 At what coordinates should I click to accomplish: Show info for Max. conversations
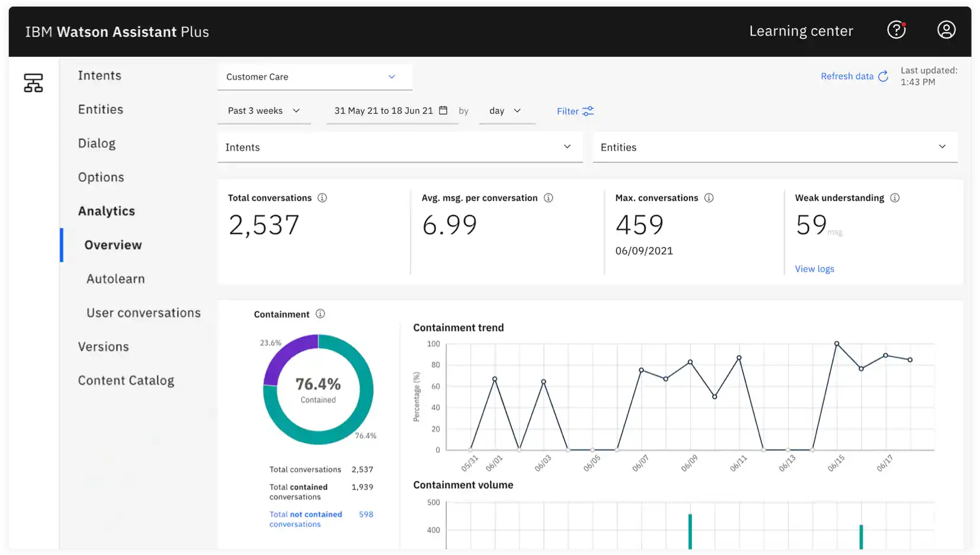click(x=709, y=197)
